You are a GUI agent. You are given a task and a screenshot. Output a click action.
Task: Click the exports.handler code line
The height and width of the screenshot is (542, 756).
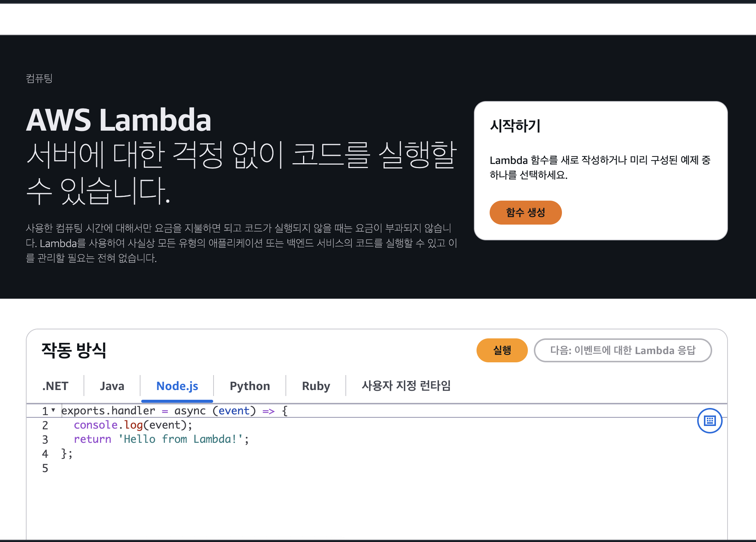(175, 411)
